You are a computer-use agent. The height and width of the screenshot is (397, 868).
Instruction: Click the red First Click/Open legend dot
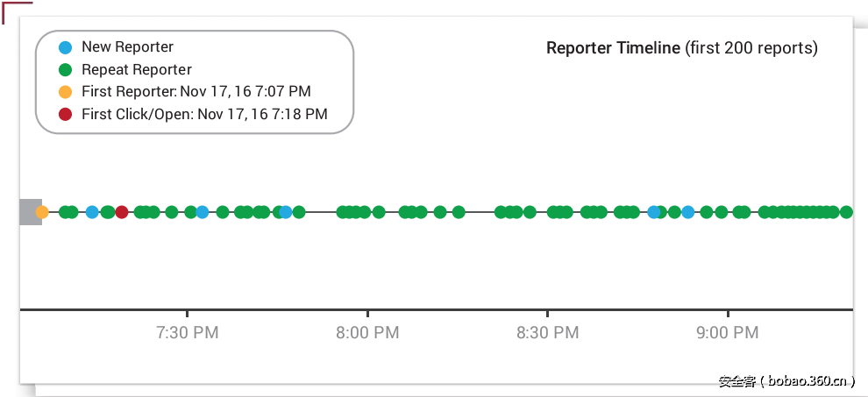click(x=65, y=114)
